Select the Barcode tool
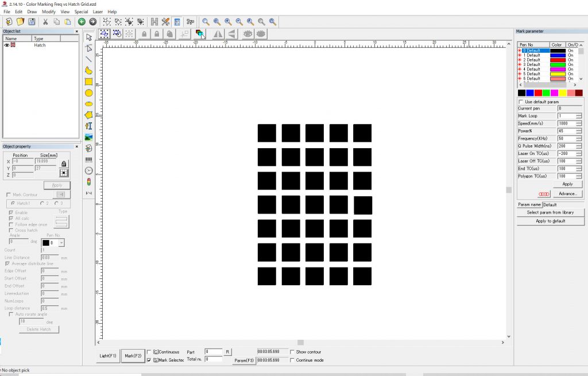Viewport: 588px width, 376px height. 89,160
